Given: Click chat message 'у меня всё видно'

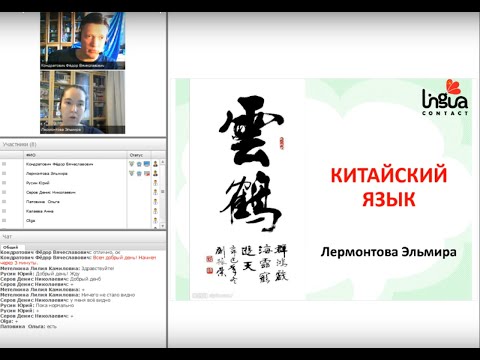Looking at the screenshot, I should (90, 300).
